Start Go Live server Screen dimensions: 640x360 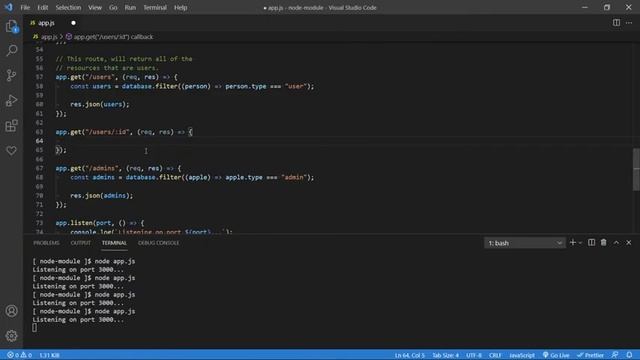(556, 355)
